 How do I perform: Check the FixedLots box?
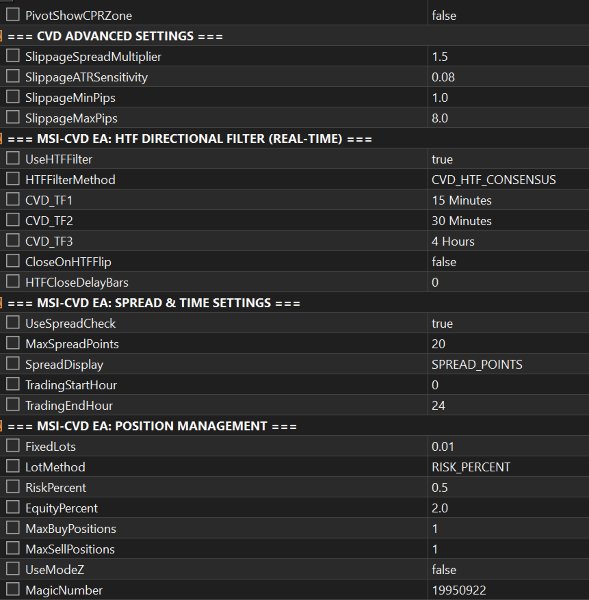[13, 445]
